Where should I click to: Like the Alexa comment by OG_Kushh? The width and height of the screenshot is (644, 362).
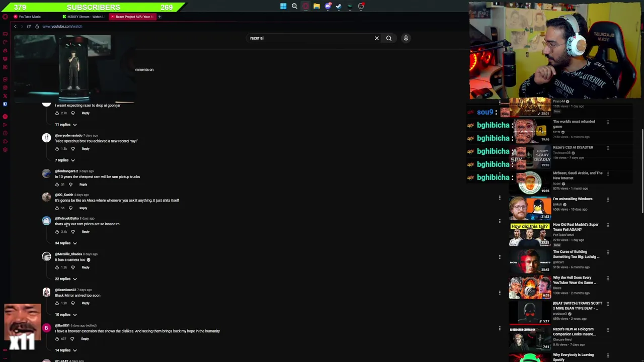tap(57, 208)
